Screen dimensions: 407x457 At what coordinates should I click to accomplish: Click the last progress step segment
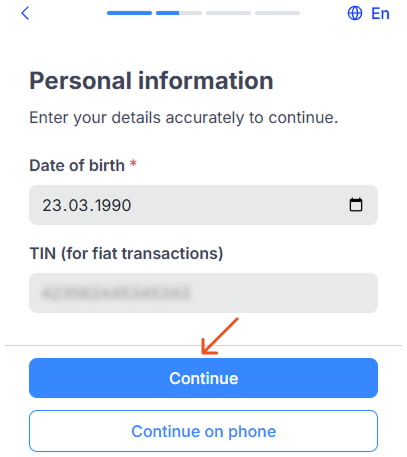(277, 13)
